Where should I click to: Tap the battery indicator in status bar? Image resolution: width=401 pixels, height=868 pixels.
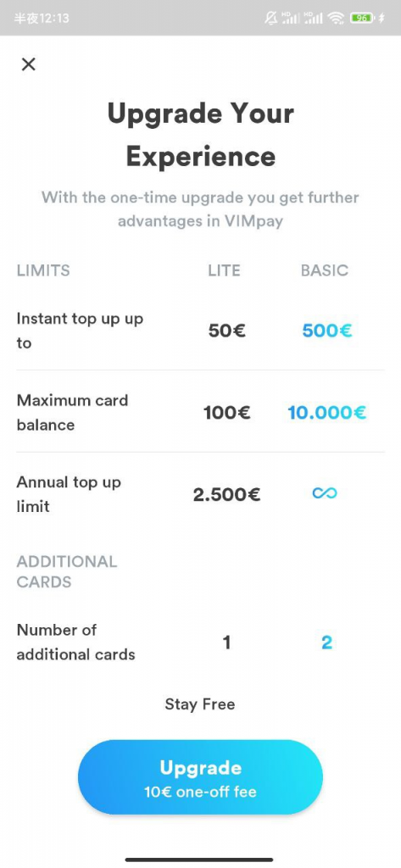[x=362, y=19]
